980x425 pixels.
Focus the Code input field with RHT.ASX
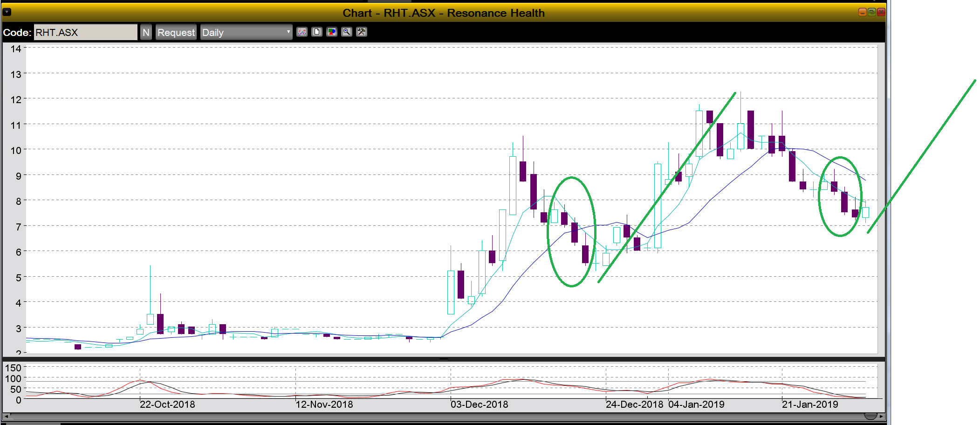(x=86, y=32)
